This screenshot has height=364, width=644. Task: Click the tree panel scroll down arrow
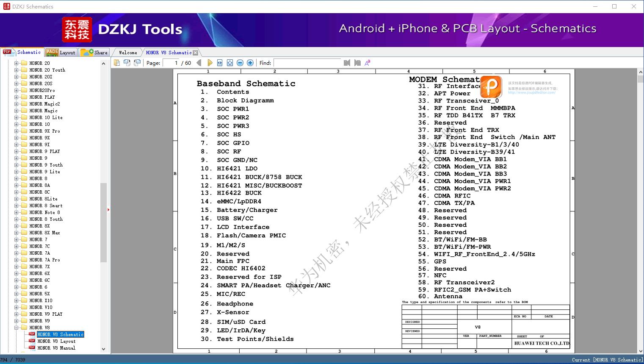(103, 349)
